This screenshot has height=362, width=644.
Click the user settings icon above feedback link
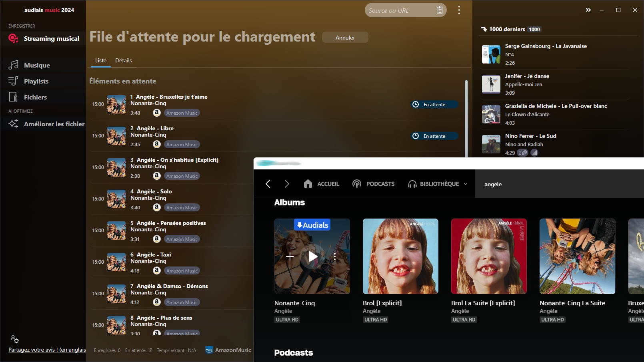(x=15, y=339)
